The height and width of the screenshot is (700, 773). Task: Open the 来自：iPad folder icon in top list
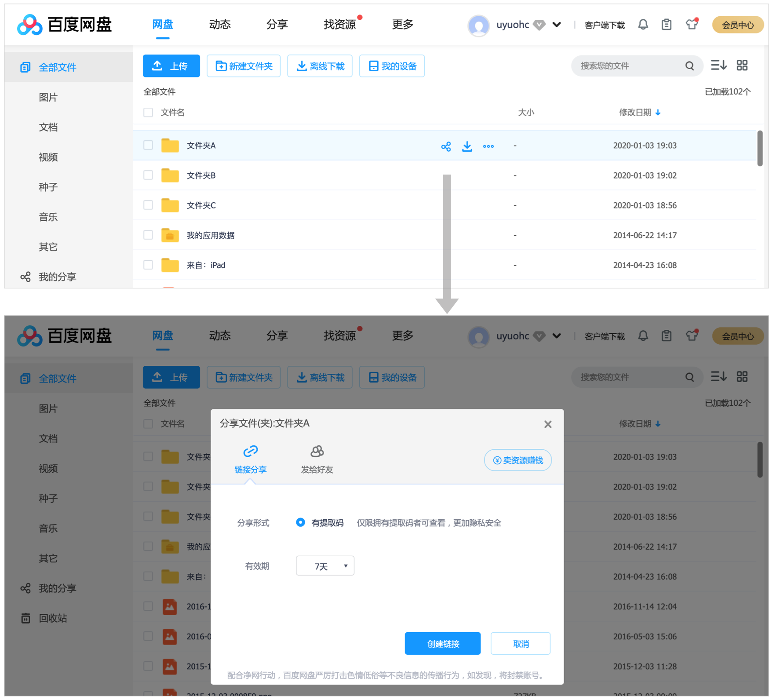[x=170, y=265]
